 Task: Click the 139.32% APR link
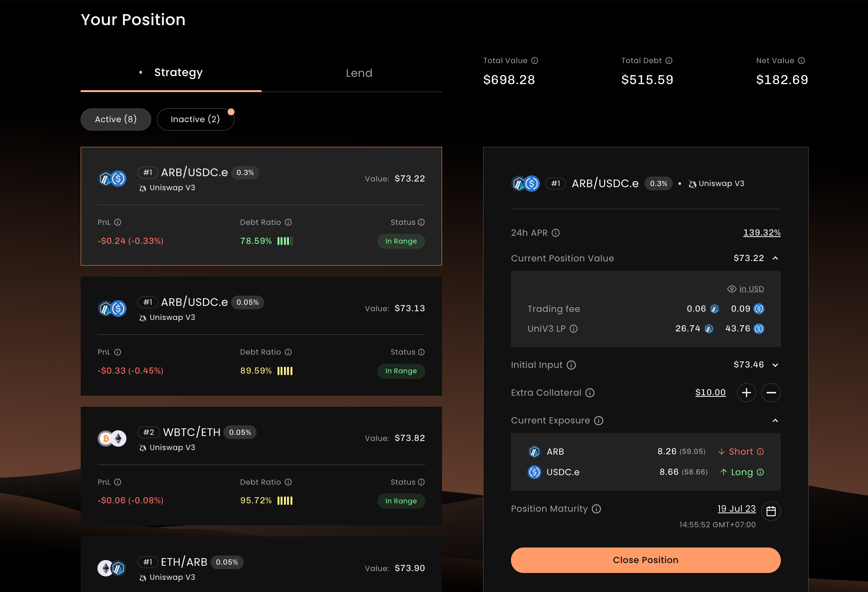click(762, 232)
